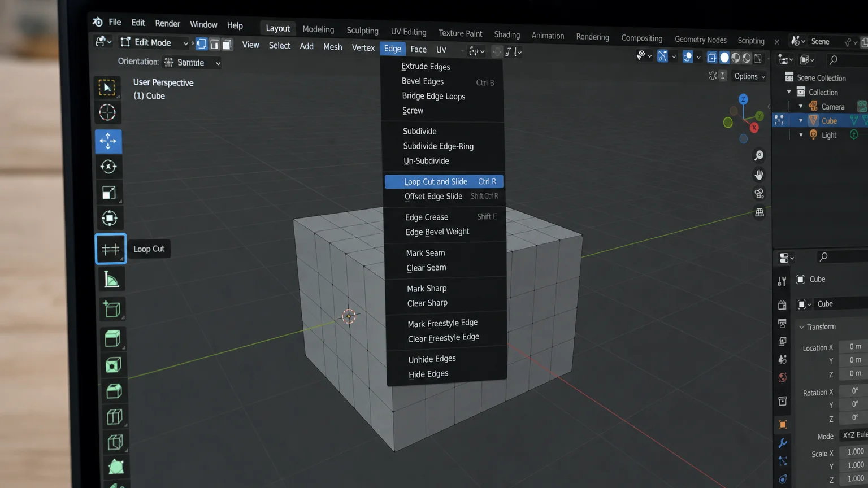Switch to solid viewport shading
Viewport: 868px width, 488px height.
[724, 58]
